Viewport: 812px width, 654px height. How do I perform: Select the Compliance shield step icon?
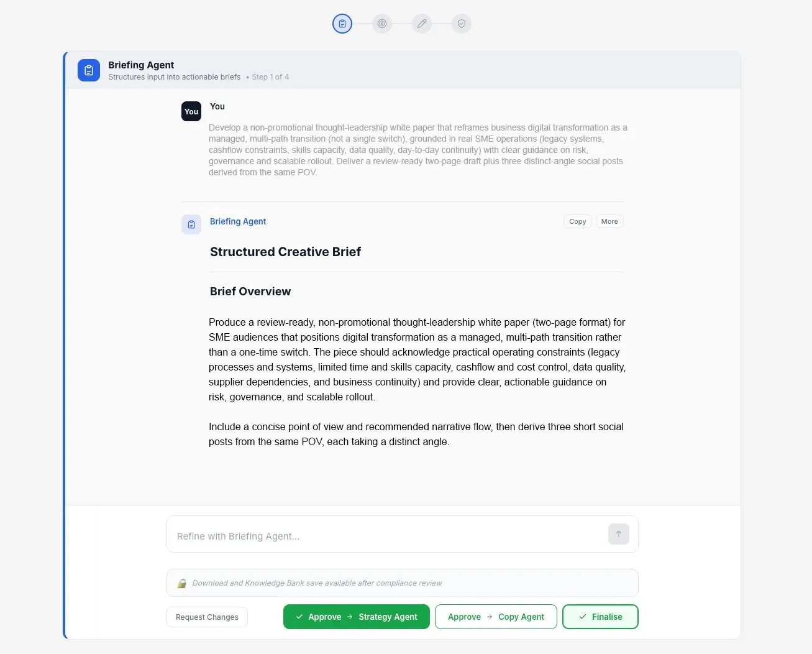click(x=462, y=24)
